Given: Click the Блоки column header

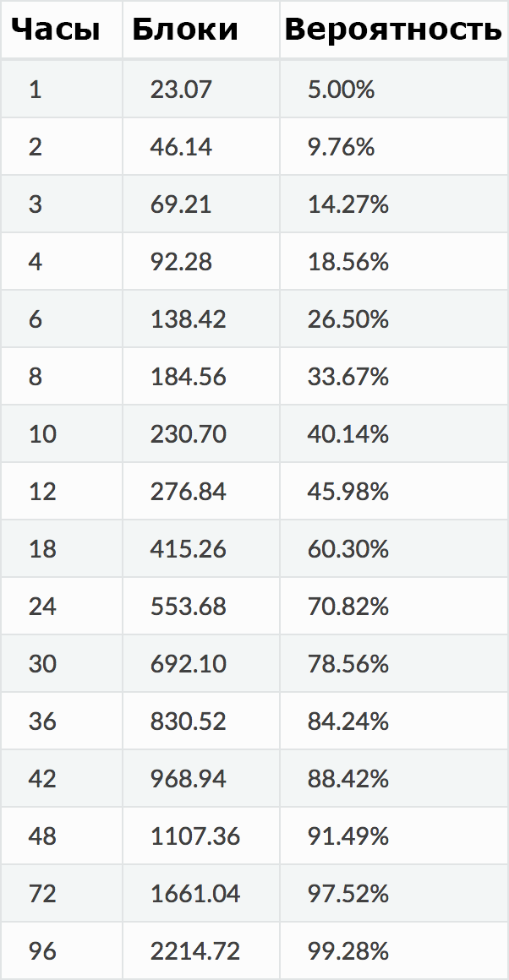Looking at the screenshot, I should point(185,30).
